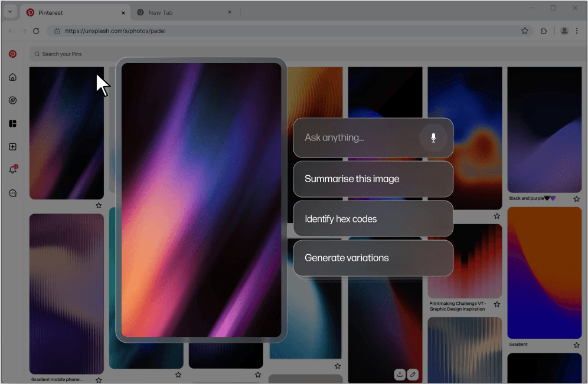Viewport: 588px width, 384px height.
Task: Click the Search your Pins field
Action: (308, 54)
